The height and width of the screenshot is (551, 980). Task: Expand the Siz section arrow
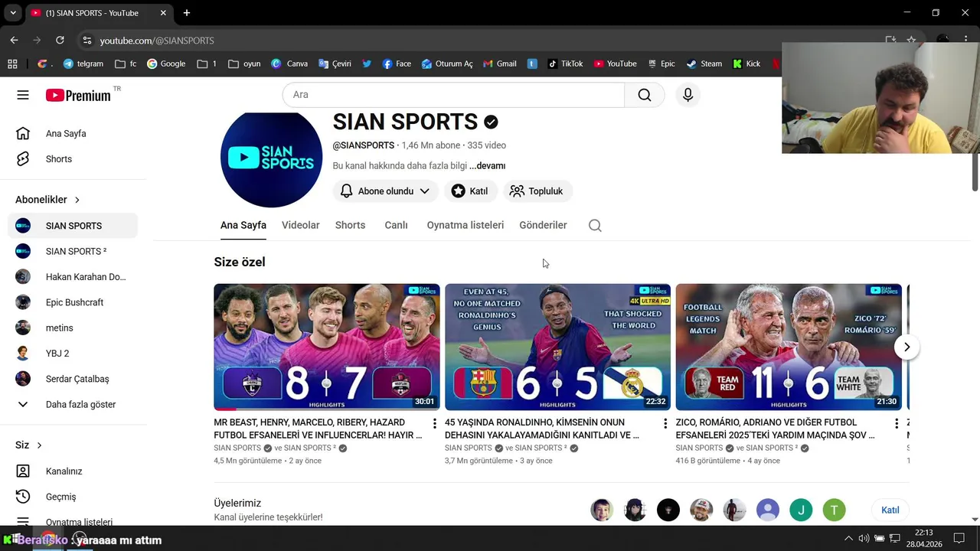39,445
